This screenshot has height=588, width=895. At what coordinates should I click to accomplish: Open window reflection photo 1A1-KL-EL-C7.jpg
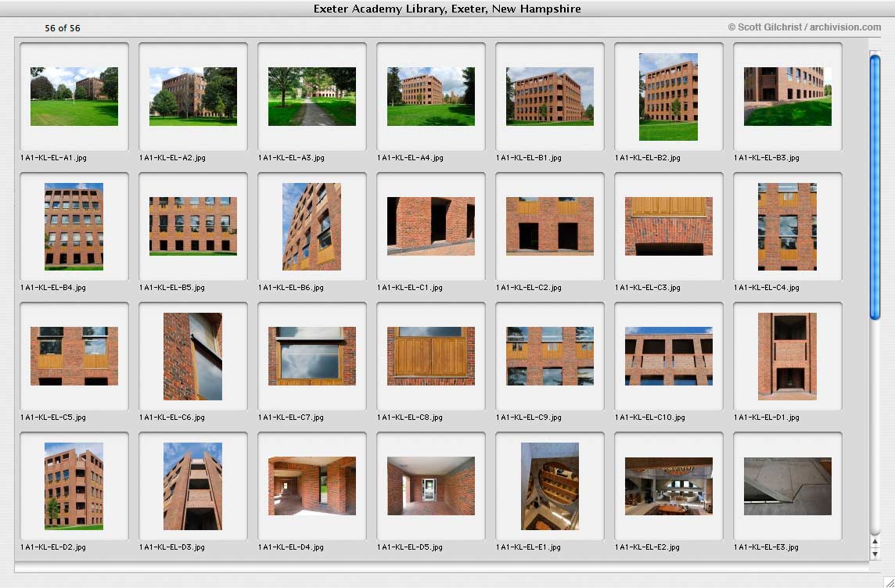pos(311,356)
